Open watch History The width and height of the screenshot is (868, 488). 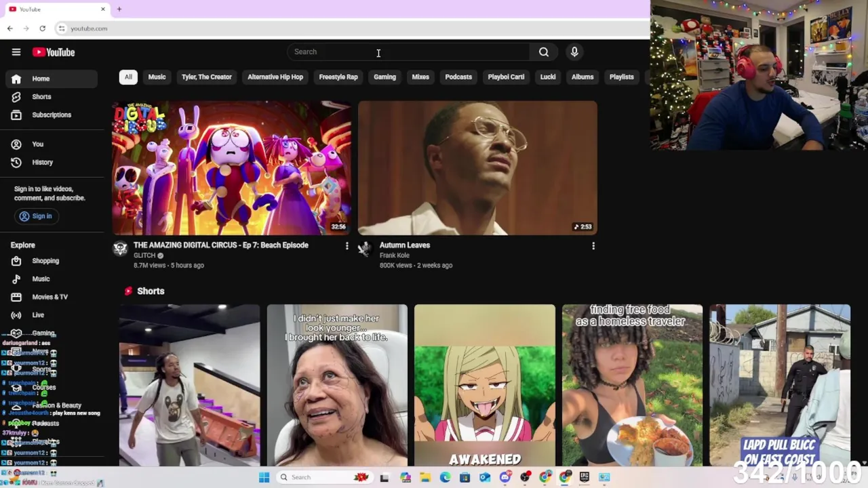52,163
